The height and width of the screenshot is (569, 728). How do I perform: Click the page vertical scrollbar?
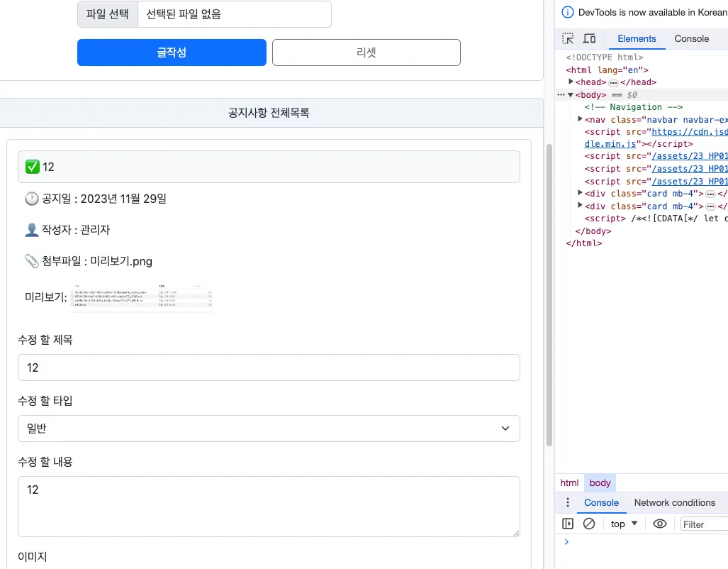pyautogui.click(x=549, y=294)
